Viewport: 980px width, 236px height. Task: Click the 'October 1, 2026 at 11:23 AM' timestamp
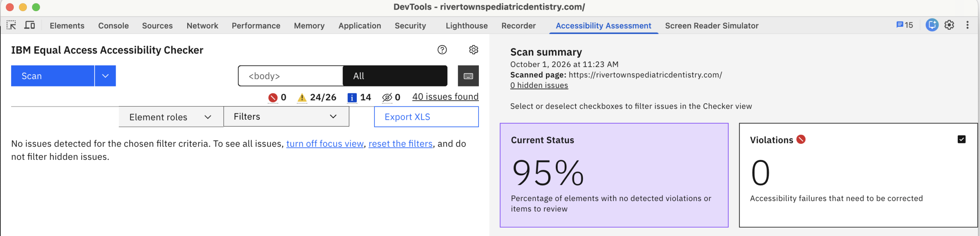pyautogui.click(x=564, y=64)
